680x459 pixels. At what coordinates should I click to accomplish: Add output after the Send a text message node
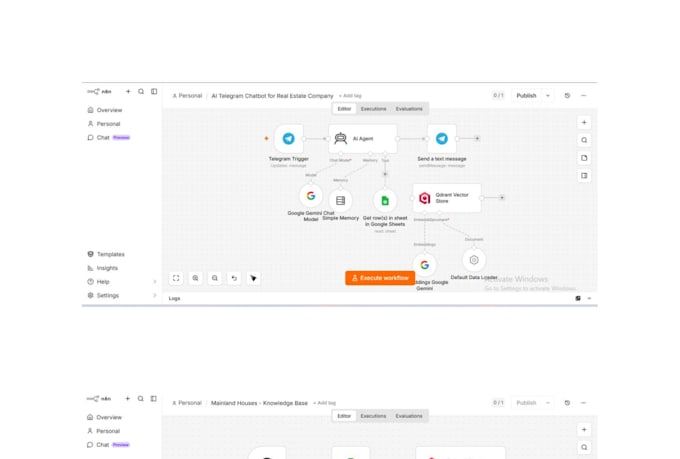coord(477,138)
